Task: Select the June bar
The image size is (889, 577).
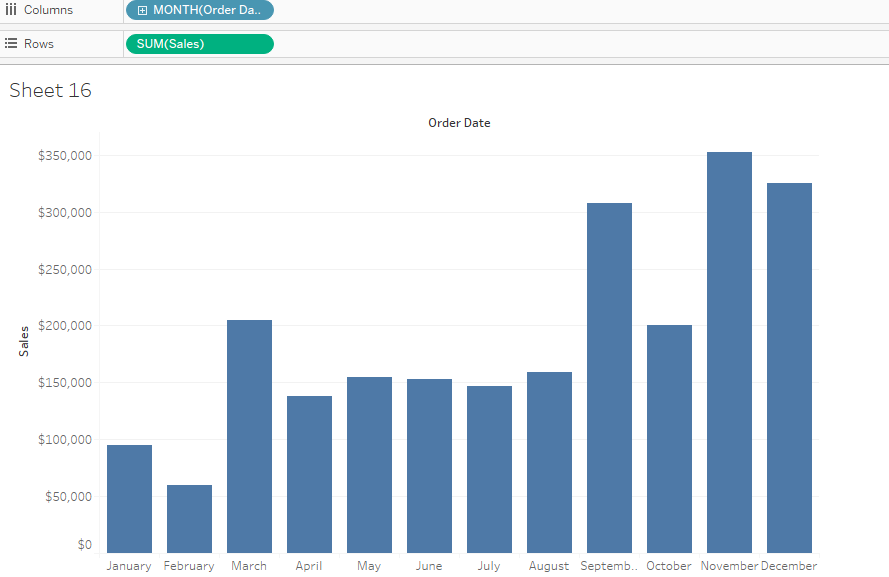Action: [429, 466]
